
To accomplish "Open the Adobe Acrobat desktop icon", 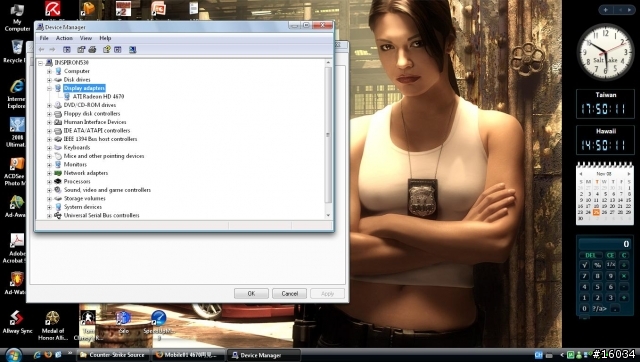I will [x=16, y=248].
